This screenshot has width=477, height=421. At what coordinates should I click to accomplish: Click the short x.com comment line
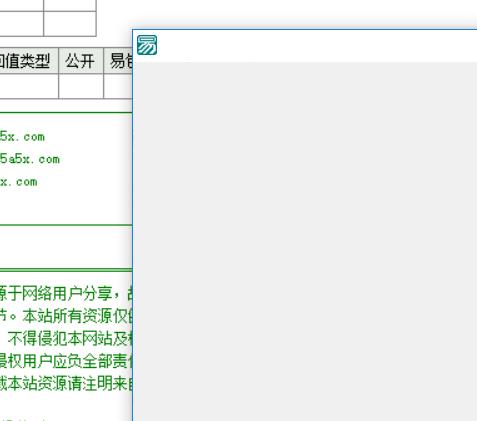[19, 182]
